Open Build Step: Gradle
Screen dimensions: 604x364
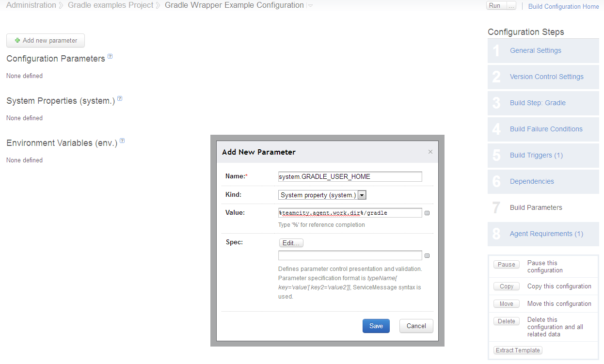point(538,103)
